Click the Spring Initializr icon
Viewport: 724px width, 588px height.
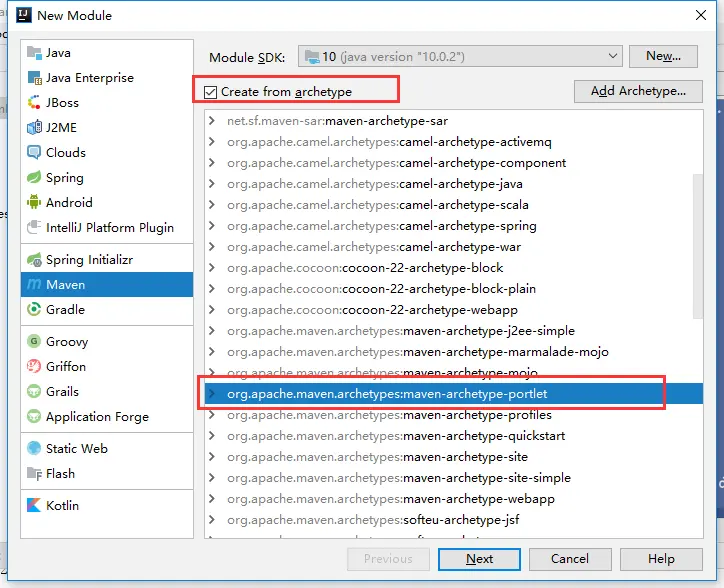[34, 260]
